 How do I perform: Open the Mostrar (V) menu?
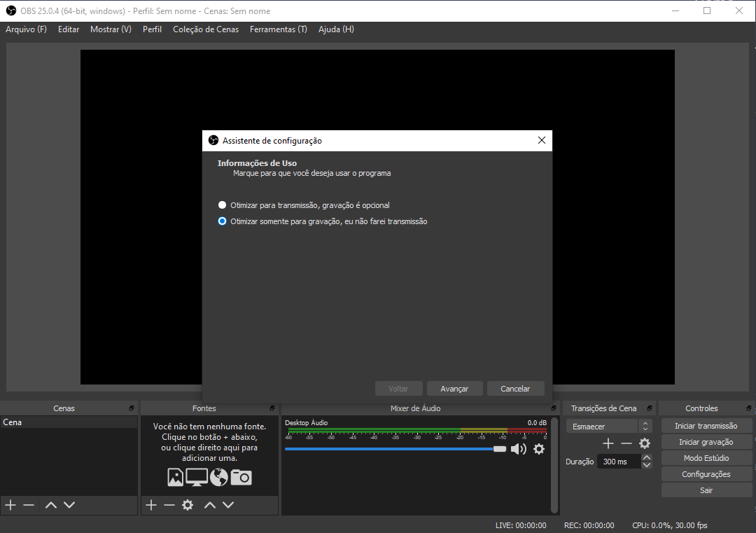[111, 29]
